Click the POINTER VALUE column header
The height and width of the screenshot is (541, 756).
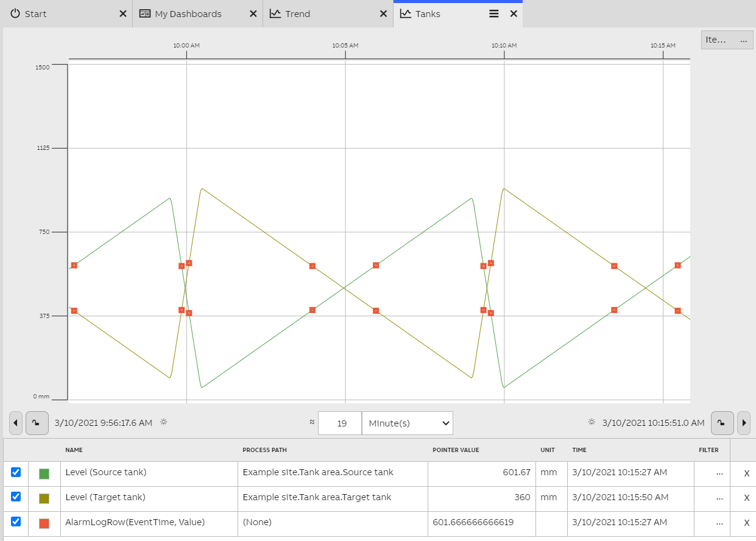[456, 450]
